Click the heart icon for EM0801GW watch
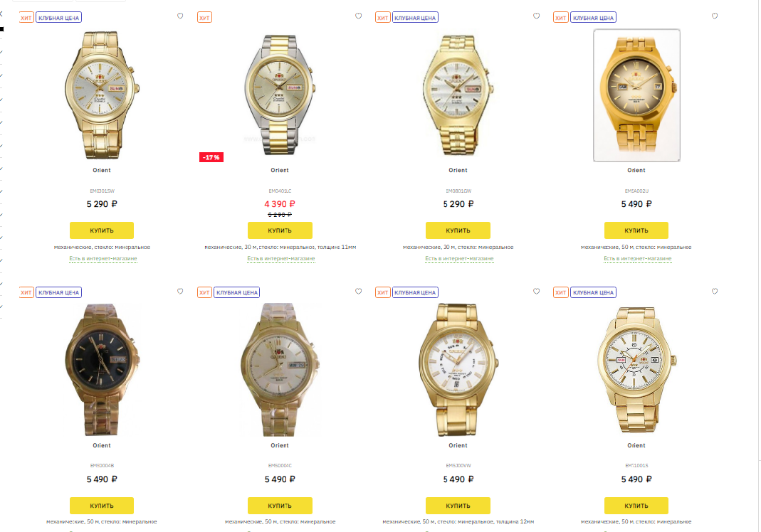 tap(536, 16)
